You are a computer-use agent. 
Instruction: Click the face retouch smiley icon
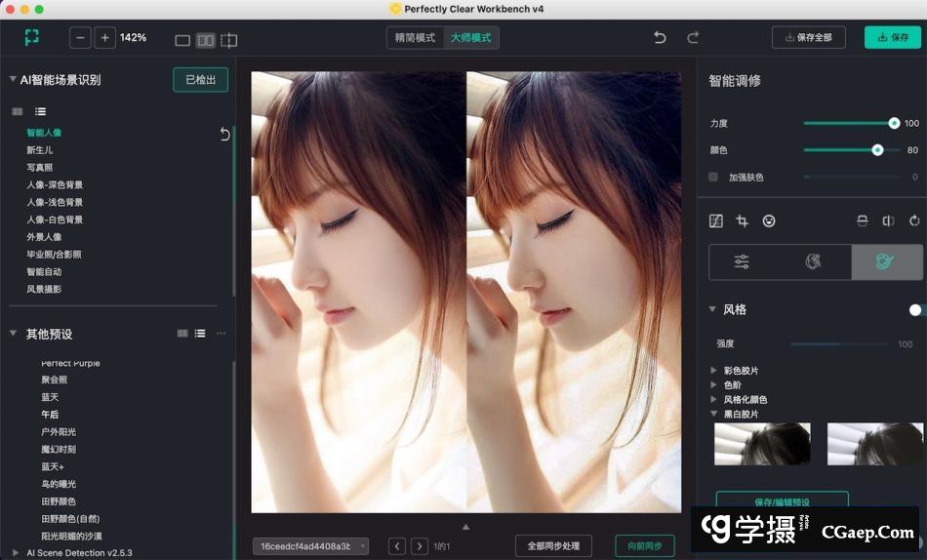[x=769, y=221]
